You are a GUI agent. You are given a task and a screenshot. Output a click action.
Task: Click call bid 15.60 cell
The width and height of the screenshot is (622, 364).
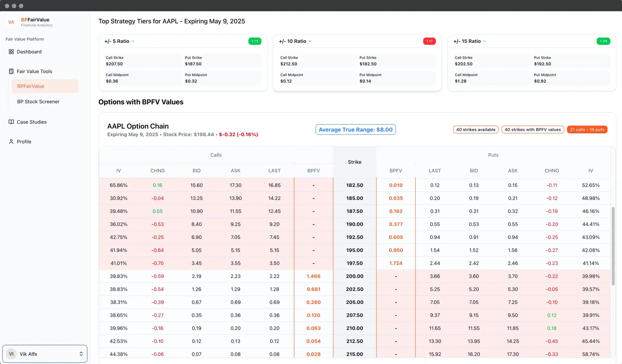197,185
